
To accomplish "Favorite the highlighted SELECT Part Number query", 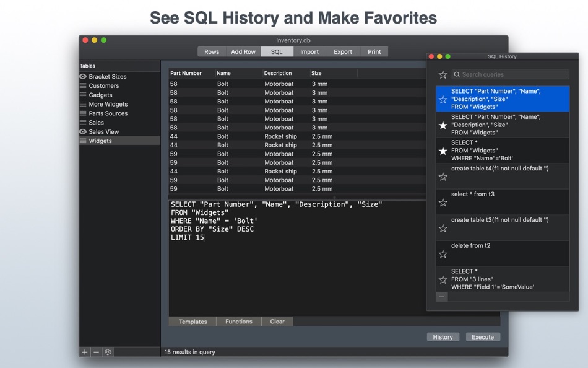I will pyautogui.click(x=443, y=99).
